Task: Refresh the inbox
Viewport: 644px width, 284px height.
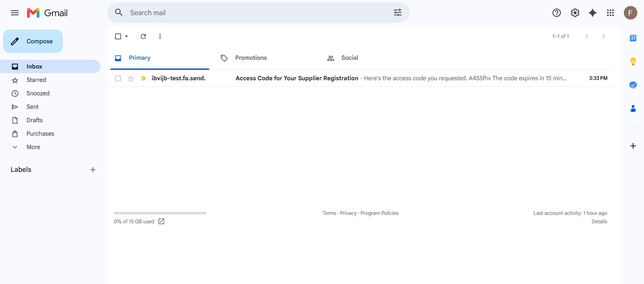Action: tap(143, 36)
